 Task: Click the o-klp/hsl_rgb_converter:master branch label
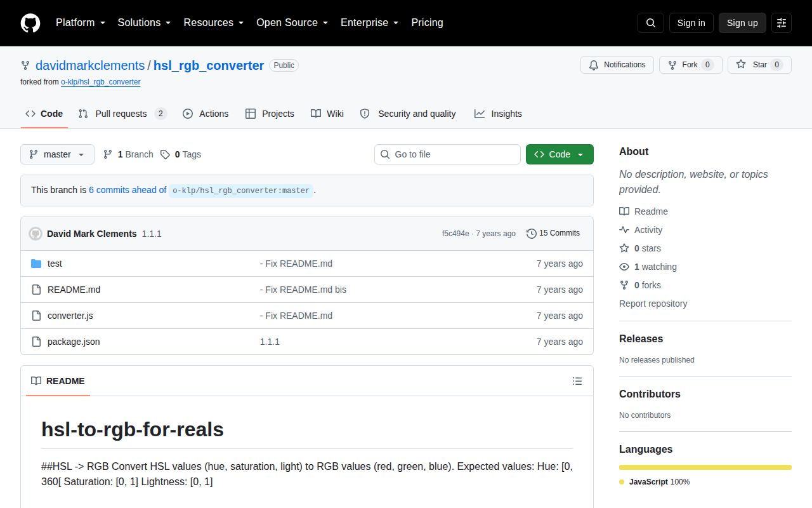pos(241,190)
